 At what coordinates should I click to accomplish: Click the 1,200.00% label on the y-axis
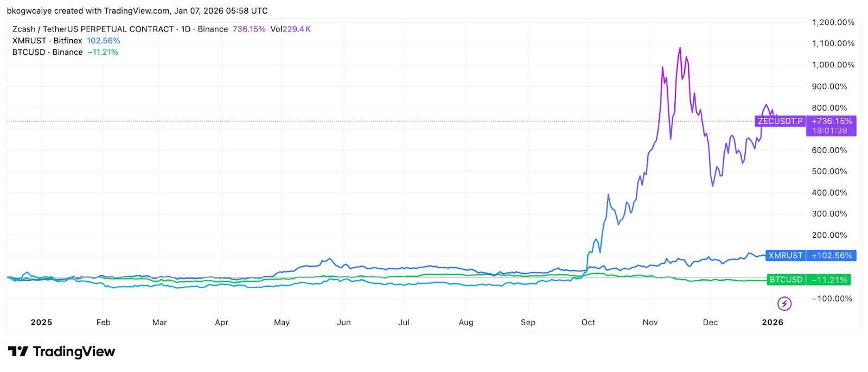coord(833,22)
